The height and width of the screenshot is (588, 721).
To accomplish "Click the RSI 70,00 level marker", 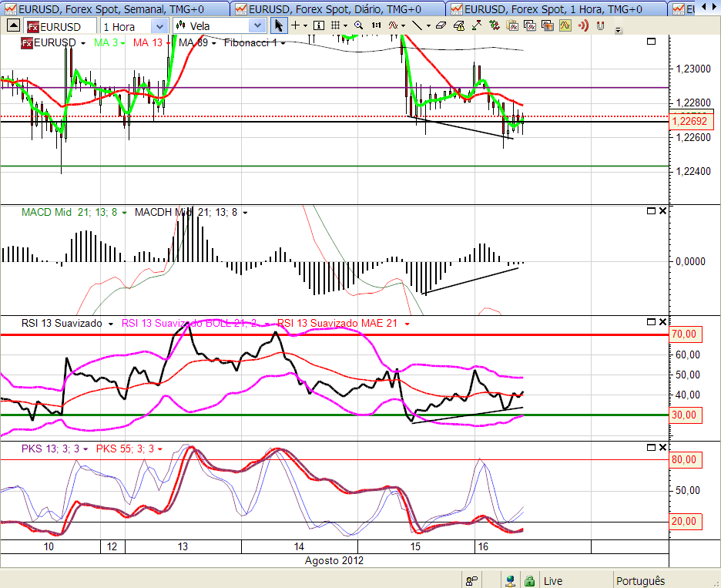I will tap(685, 334).
